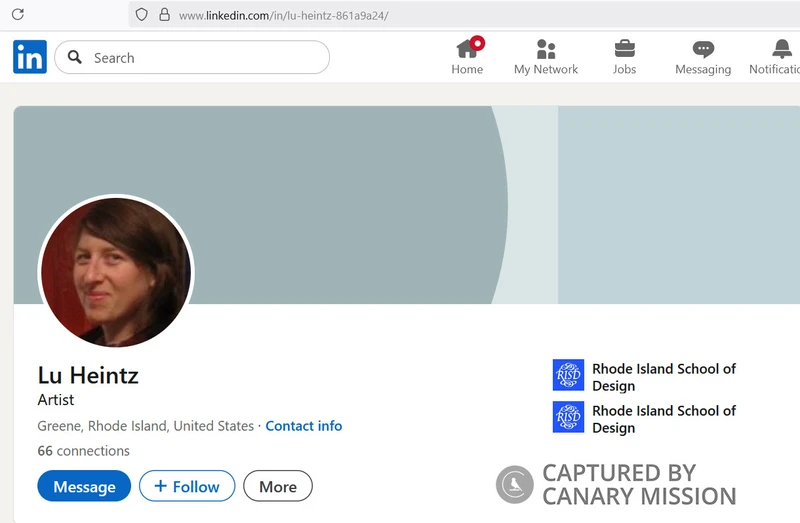
Task: Click Messaging label in navigation
Action: (x=703, y=70)
